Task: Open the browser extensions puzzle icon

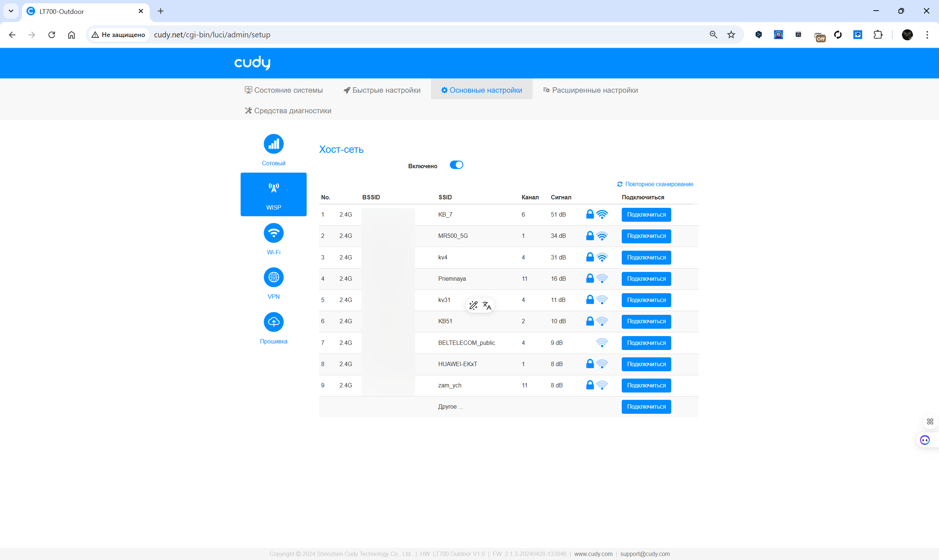Action: (x=878, y=35)
